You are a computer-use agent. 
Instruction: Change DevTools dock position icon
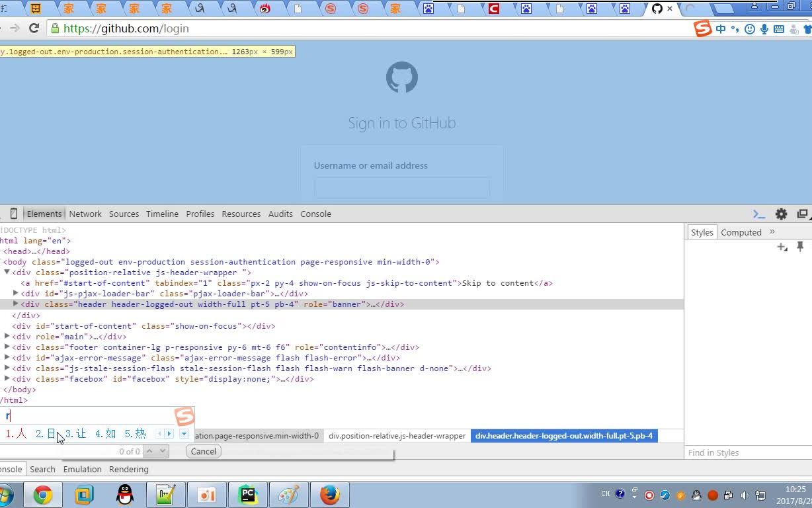click(x=802, y=213)
